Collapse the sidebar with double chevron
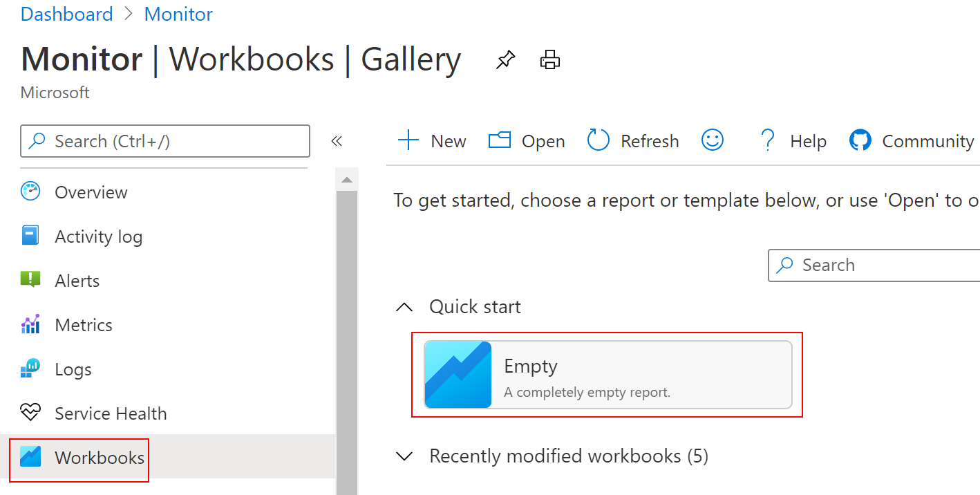Viewport: 980px width, 495px height. click(x=337, y=141)
